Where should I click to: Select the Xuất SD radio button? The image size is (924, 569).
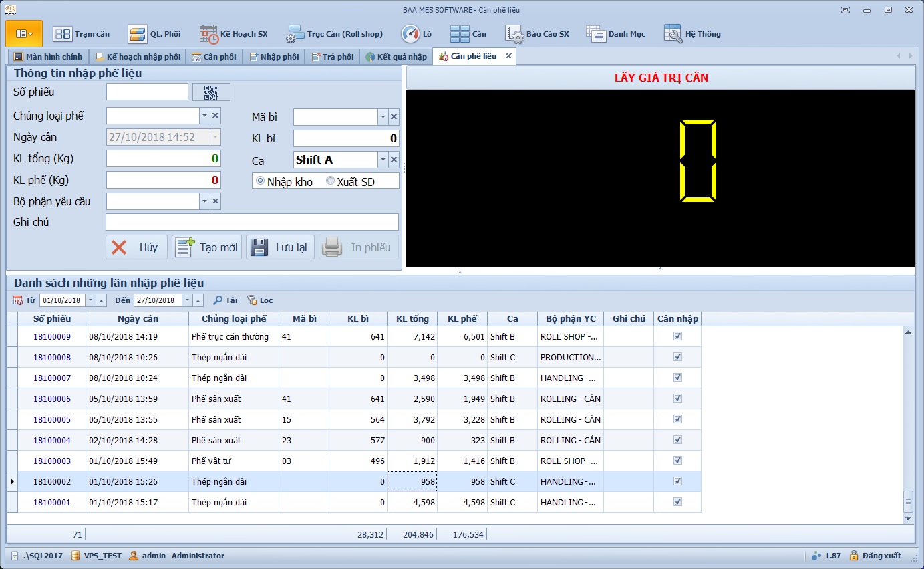(x=330, y=181)
